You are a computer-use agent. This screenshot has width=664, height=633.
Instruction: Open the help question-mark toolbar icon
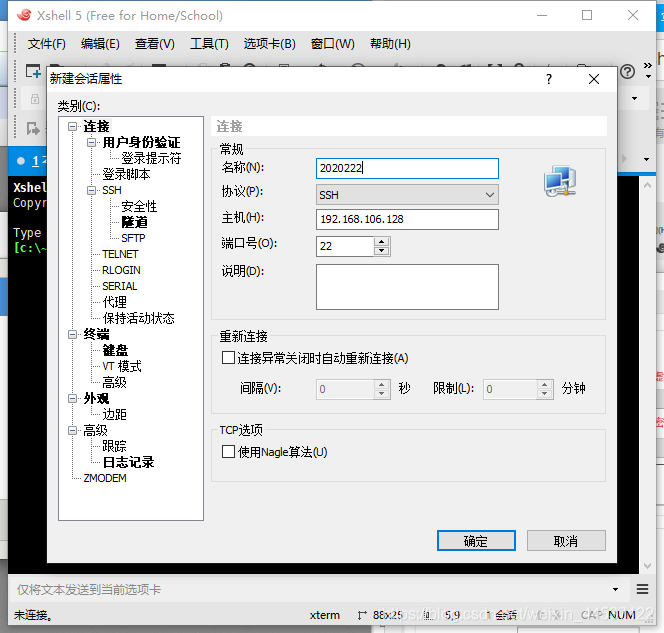tap(627, 72)
